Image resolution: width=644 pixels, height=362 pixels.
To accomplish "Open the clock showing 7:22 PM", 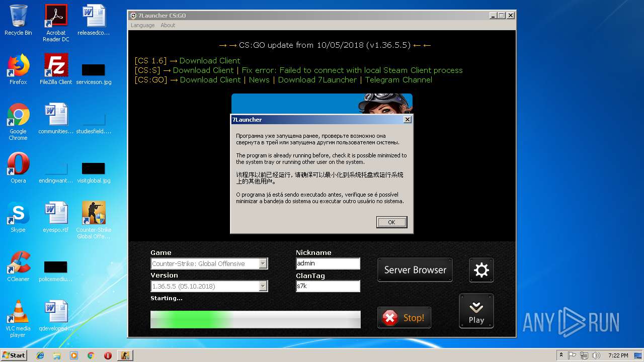I will (x=618, y=355).
